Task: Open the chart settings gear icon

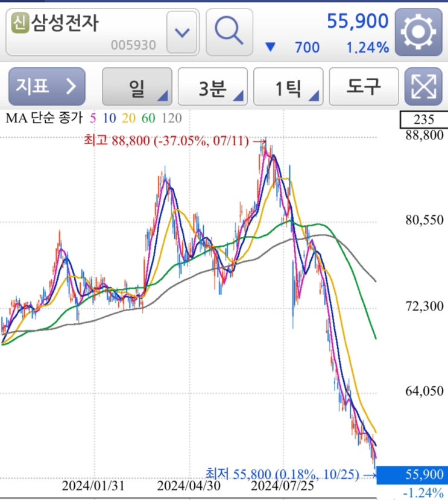Action: click(418, 32)
